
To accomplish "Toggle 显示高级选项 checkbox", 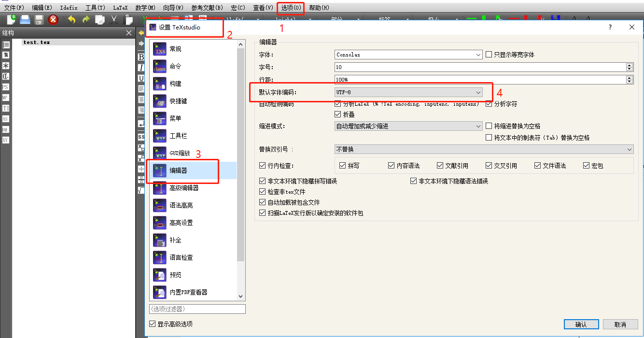I will point(153,324).
